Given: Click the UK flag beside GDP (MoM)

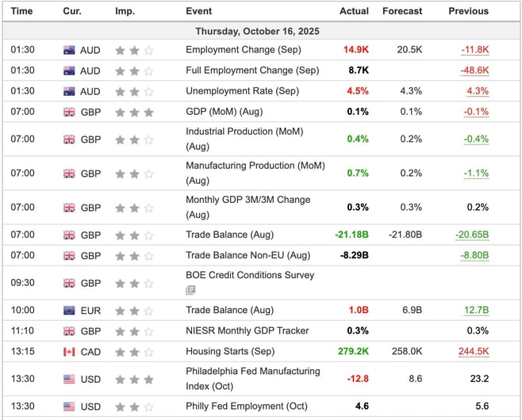Looking at the screenshot, I should [x=69, y=112].
